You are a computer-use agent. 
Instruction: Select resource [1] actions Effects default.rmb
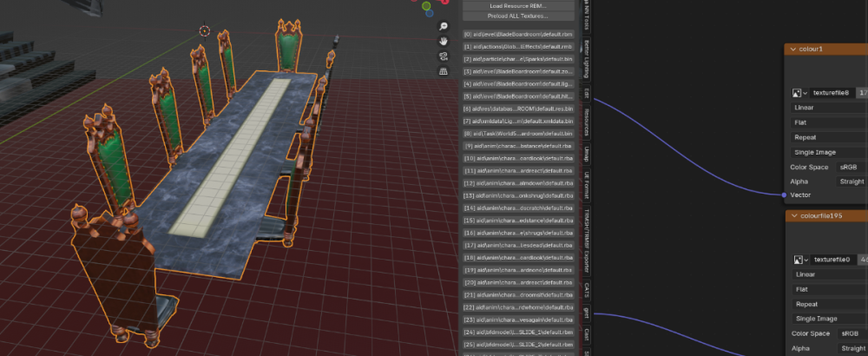[518, 47]
